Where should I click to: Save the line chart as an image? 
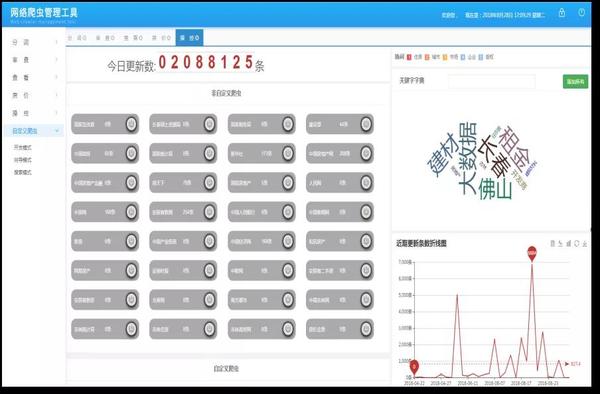[x=585, y=243]
